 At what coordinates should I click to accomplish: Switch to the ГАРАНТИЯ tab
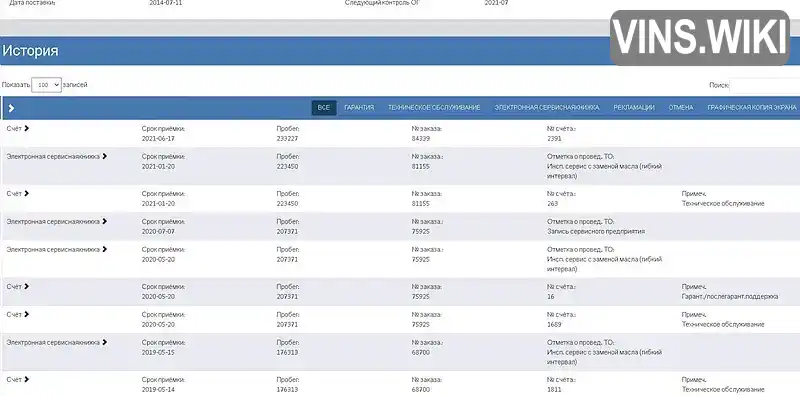pos(359,108)
